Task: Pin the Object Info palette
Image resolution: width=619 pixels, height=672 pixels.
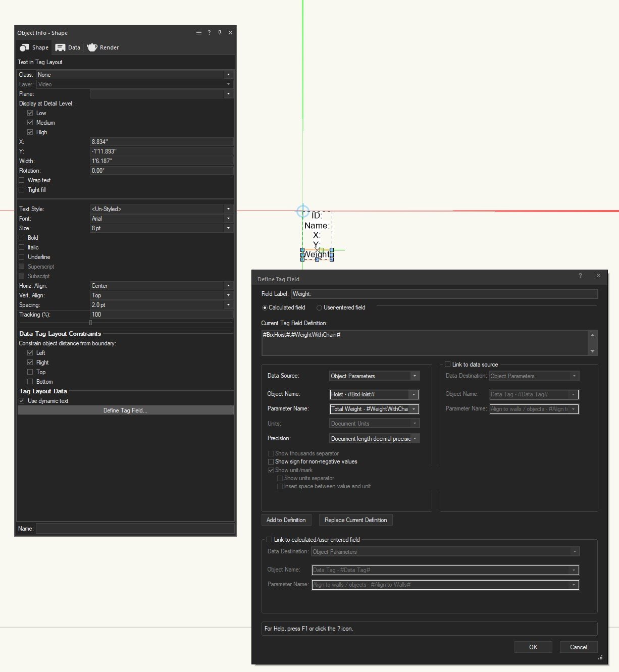Action: click(x=220, y=33)
